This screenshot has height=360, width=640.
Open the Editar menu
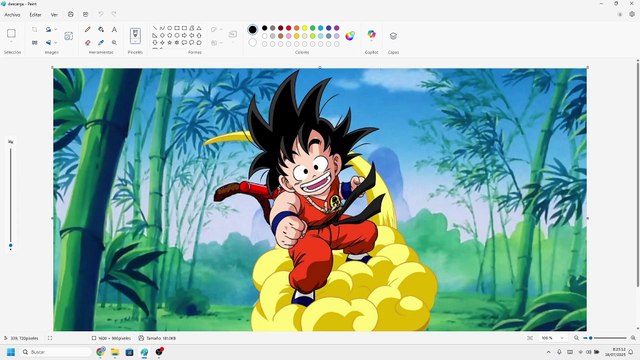pyautogui.click(x=35, y=15)
